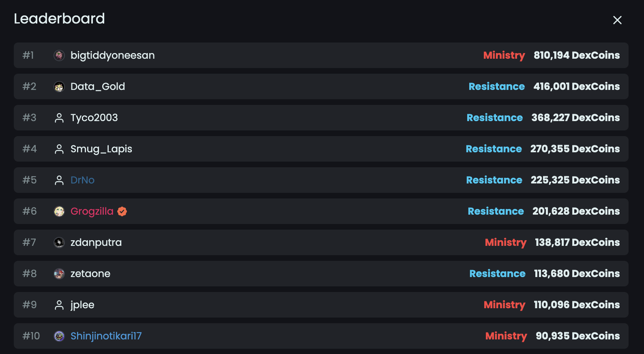Click the #5 rank number
The image size is (644, 354).
(x=30, y=180)
